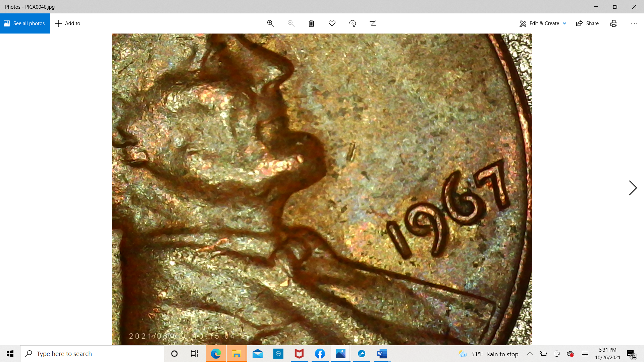
Task: Click the zoom in magnifier icon
Action: pos(270,23)
